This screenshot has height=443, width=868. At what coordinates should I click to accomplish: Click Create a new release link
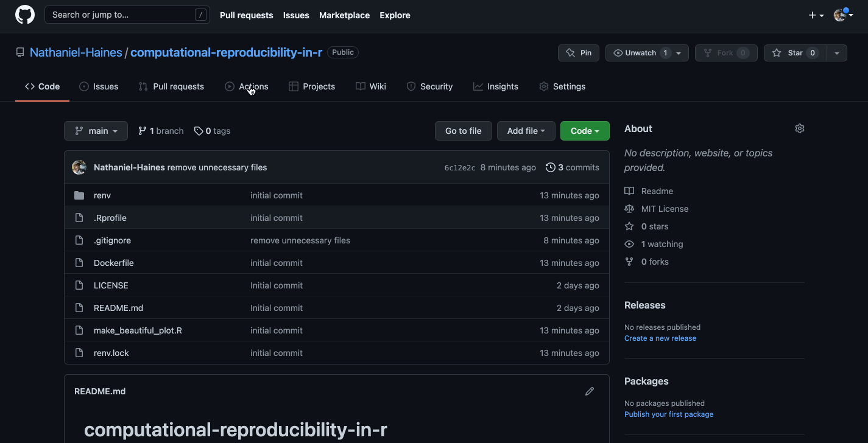click(x=660, y=338)
